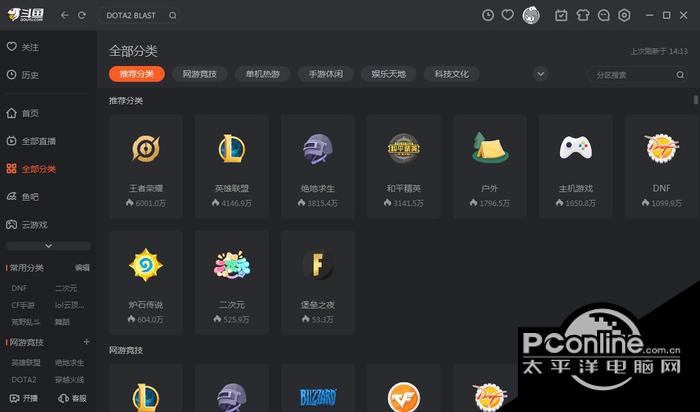Expand the sidebar menu with the chevron bar

coord(48,246)
